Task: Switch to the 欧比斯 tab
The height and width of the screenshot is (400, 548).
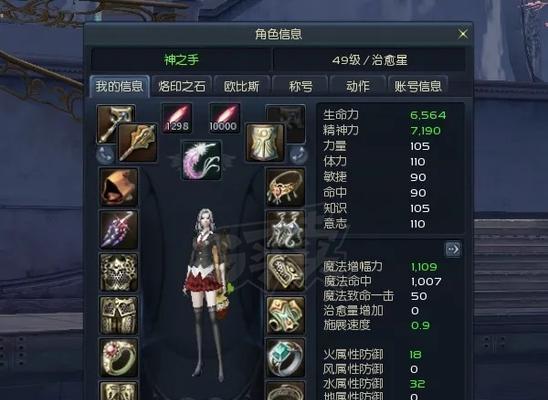Action: click(x=242, y=86)
